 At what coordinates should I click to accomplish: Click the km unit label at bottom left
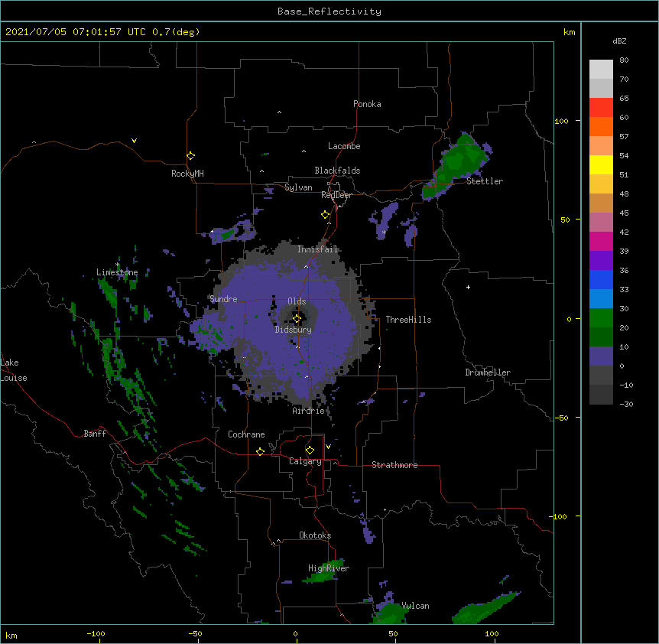(11, 636)
